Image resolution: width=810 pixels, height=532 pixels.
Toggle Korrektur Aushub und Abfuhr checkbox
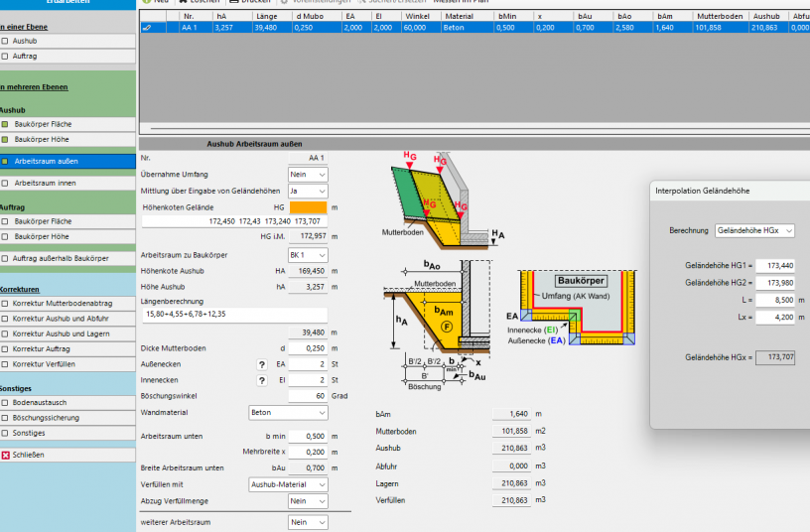pos(5,319)
